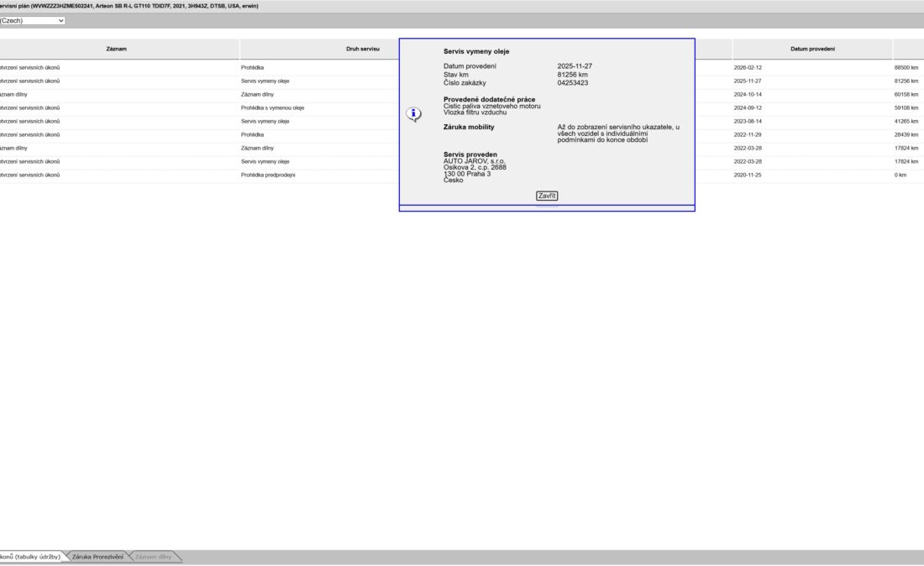
Task: Click the 28439 km mileage cell
Action: click(x=906, y=134)
